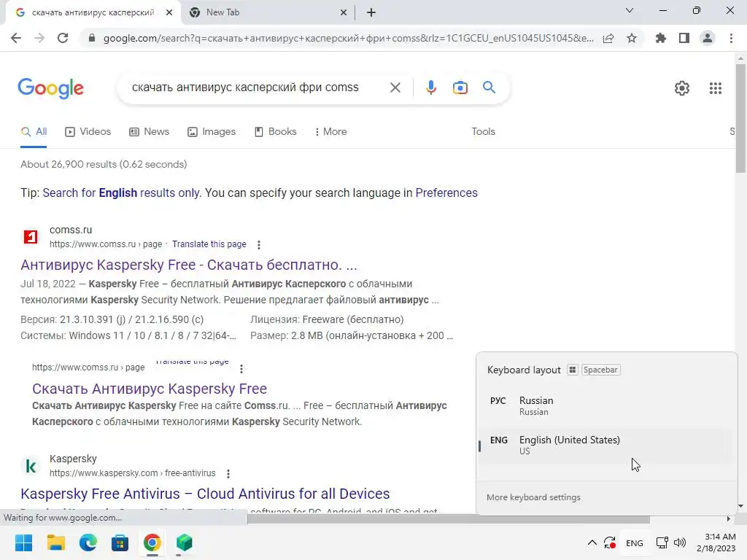The image size is (747, 560).
Task: Expand the More search filters dropdown
Action: click(330, 132)
